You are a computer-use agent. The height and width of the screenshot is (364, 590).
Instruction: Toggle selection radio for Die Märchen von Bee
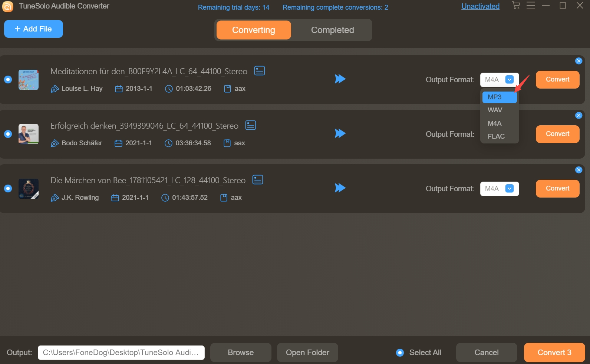(8, 188)
